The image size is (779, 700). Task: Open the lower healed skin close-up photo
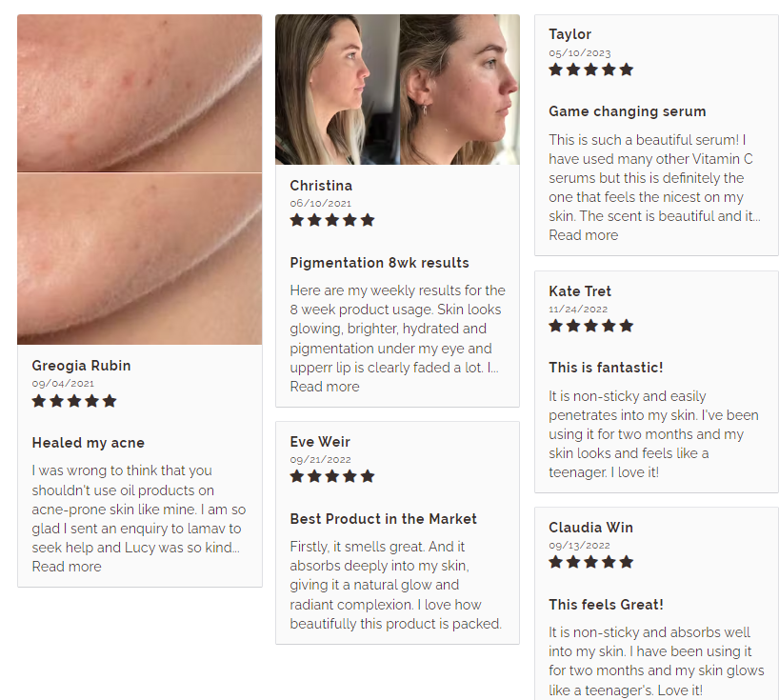coord(140,259)
